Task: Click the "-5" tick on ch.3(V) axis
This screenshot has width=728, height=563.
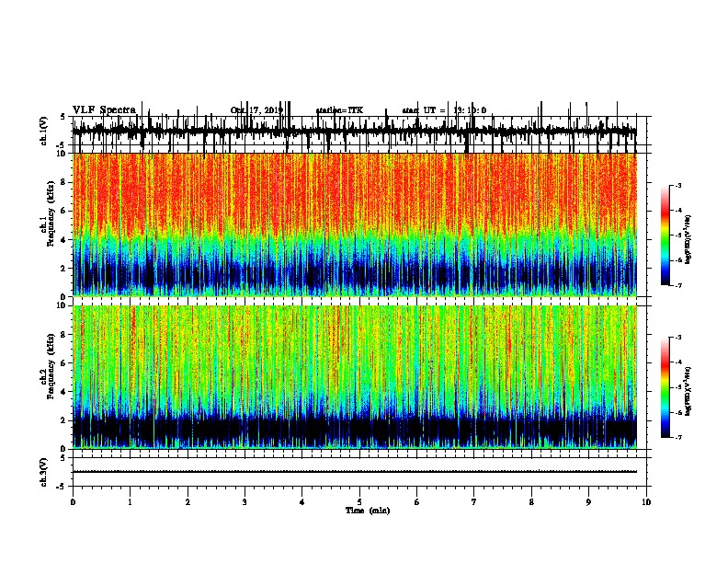Action: (x=63, y=487)
